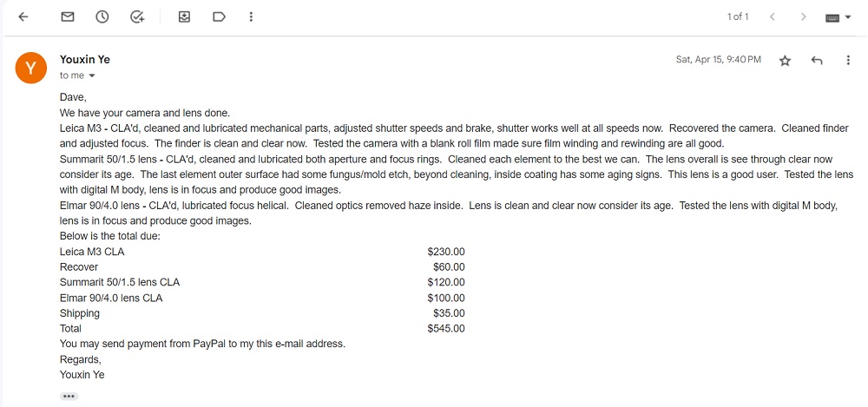Open the input tools keyboard dropdown
Image resolution: width=868 pixels, height=407 pixels.
click(838, 17)
